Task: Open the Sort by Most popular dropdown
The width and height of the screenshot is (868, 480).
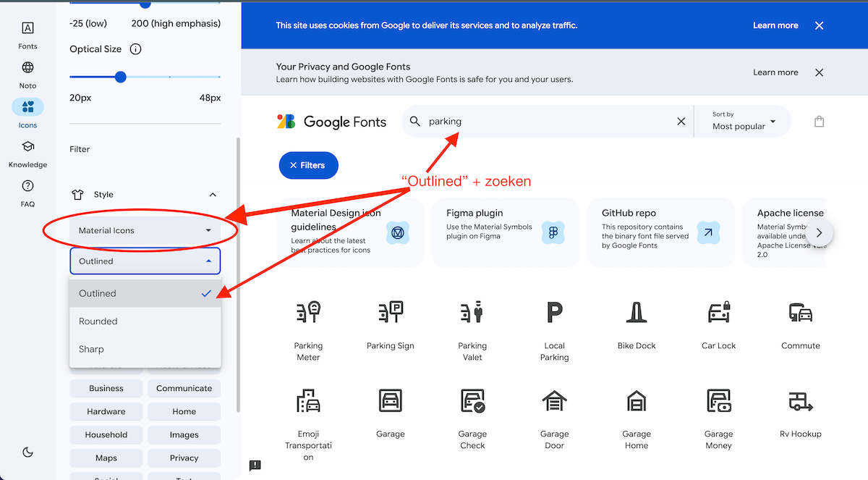Action: click(743, 122)
